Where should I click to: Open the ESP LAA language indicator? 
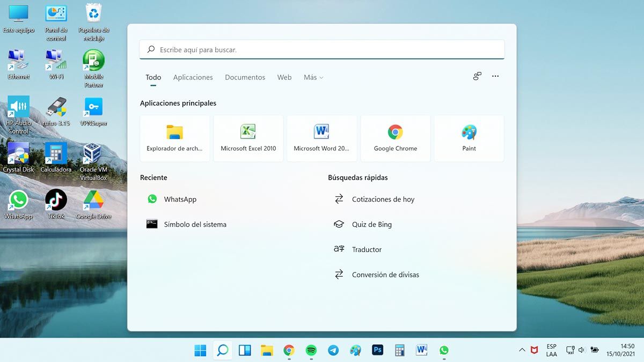point(551,350)
